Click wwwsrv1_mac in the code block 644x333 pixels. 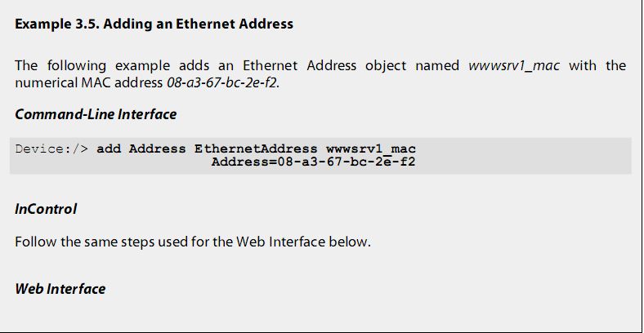tap(371, 149)
